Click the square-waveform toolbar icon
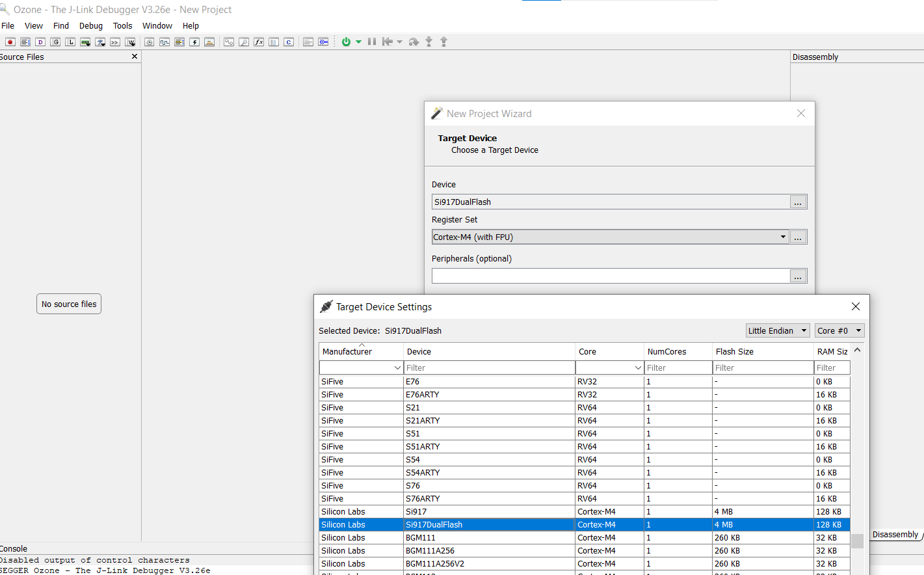924x575 pixels. [x=165, y=42]
